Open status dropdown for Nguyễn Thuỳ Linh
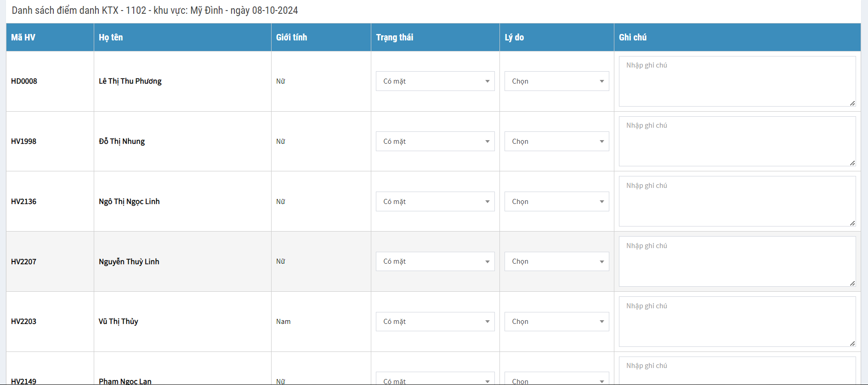 click(x=435, y=261)
